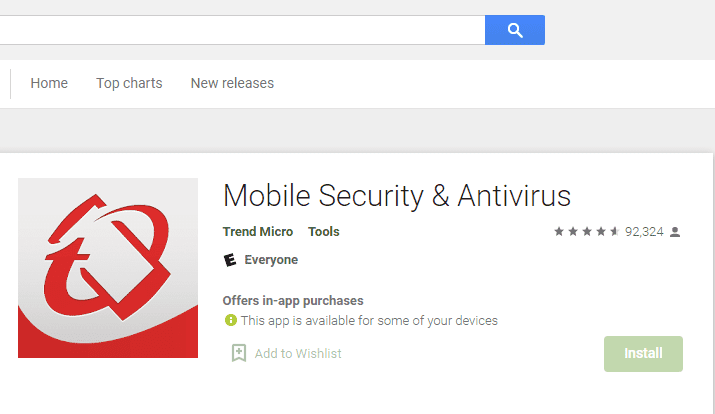Viewport: 715px width, 414px height.
Task: Click the blue magnifying glass search button
Action: pos(515,30)
